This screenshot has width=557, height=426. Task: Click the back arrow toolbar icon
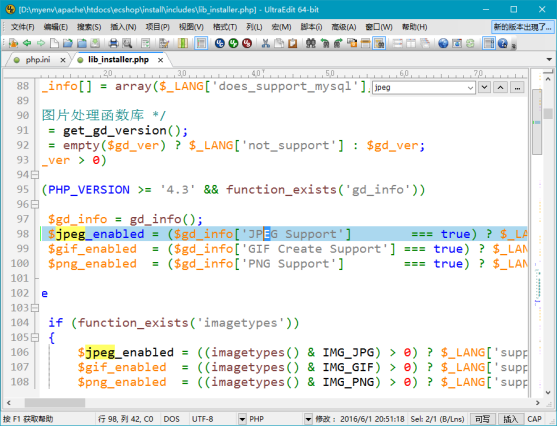(x=27, y=43)
